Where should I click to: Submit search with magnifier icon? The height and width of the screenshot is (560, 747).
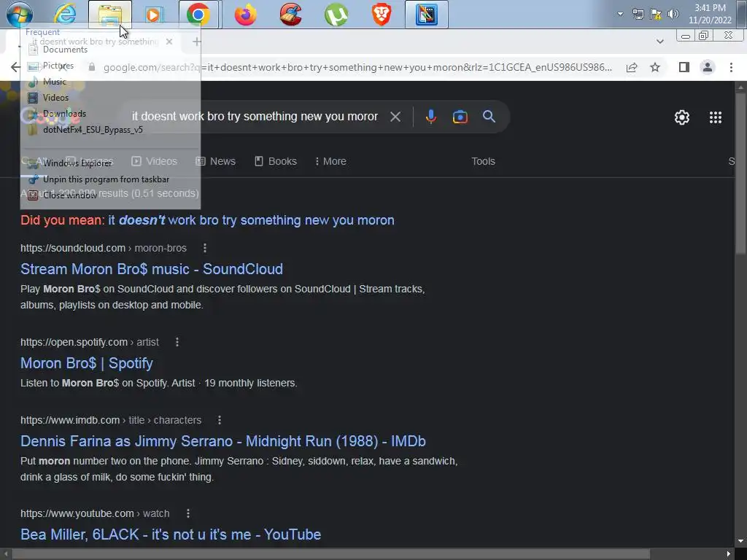(489, 117)
